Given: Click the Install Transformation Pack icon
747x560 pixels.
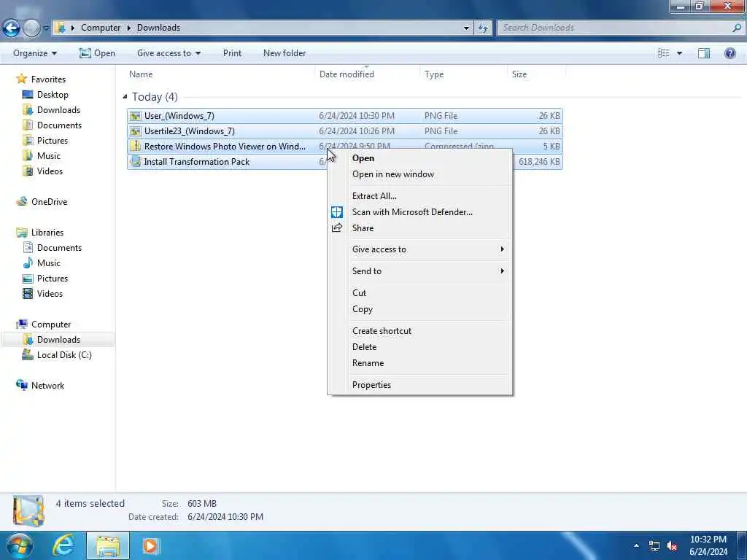Looking at the screenshot, I should (136, 161).
